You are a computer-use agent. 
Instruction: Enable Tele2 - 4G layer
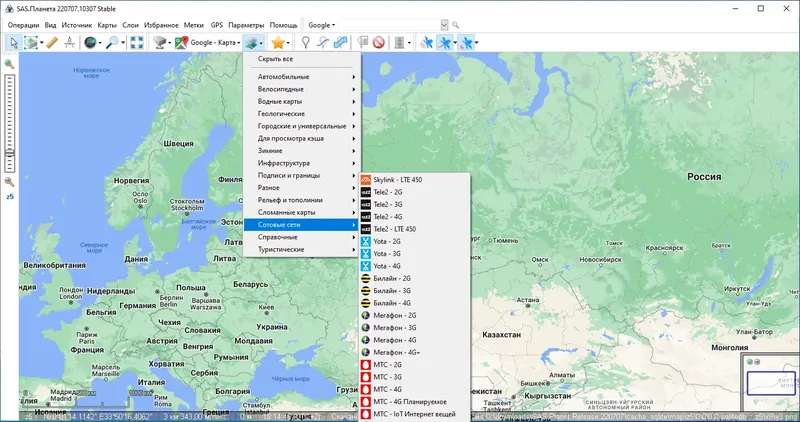click(414, 217)
